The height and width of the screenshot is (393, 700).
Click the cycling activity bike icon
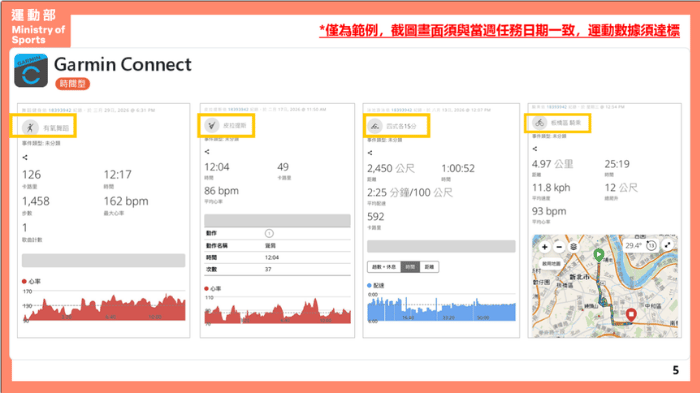(539, 122)
